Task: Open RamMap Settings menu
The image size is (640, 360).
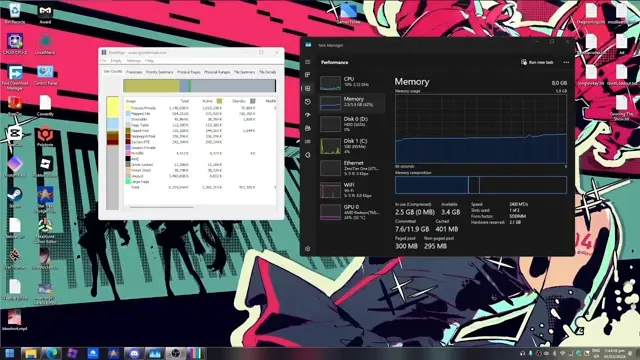Action: (133, 61)
